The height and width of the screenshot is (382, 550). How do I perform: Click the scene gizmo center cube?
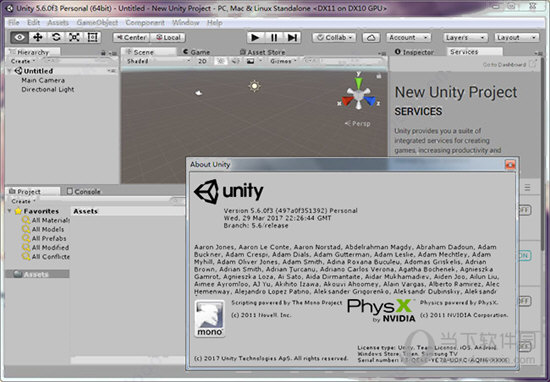pos(358,94)
